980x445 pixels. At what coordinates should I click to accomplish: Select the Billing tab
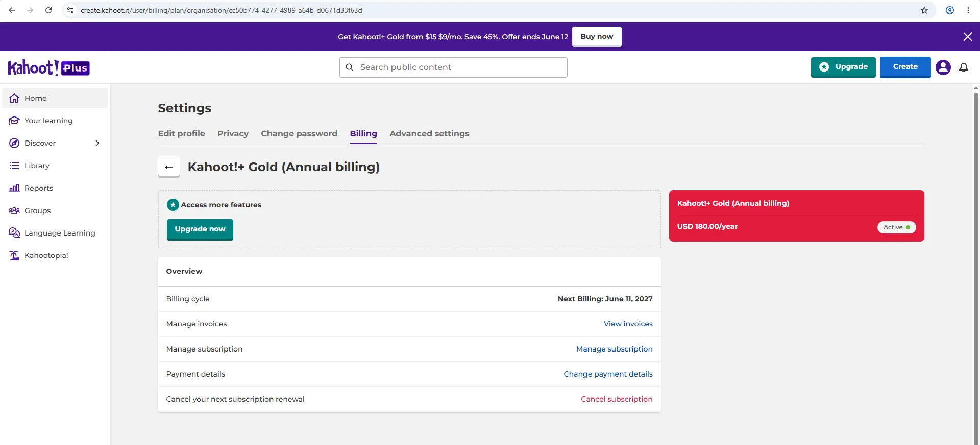click(x=363, y=134)
